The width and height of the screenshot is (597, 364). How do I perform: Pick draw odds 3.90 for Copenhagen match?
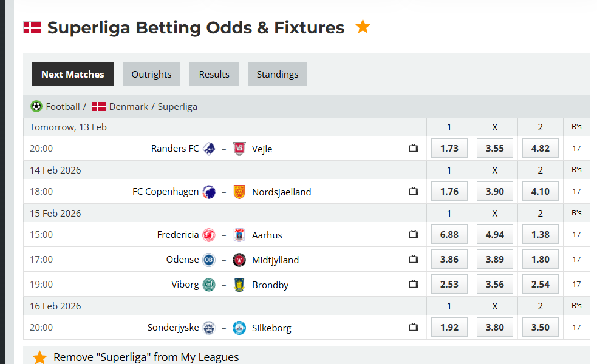point(494,191)
